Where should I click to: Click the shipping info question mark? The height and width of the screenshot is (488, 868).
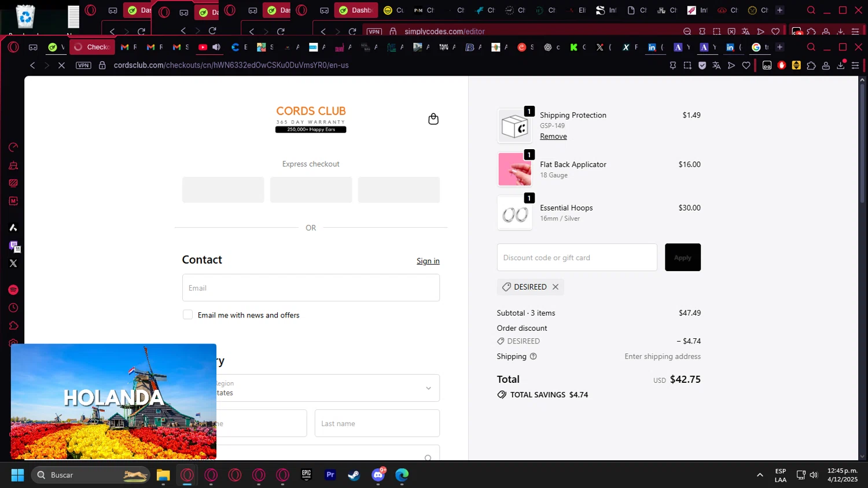534,356
